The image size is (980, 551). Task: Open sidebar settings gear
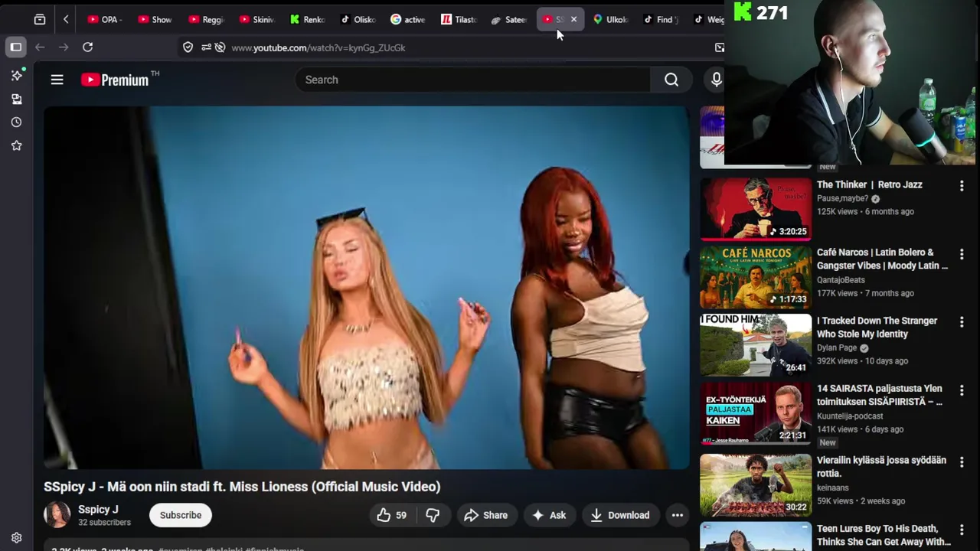point(16,538)
